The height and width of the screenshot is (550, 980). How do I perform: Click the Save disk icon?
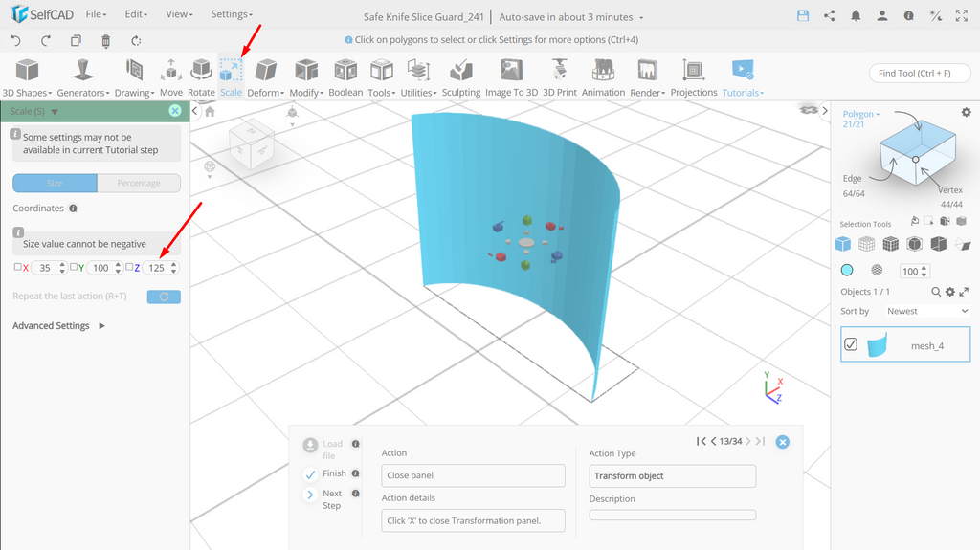click(803, 16)
